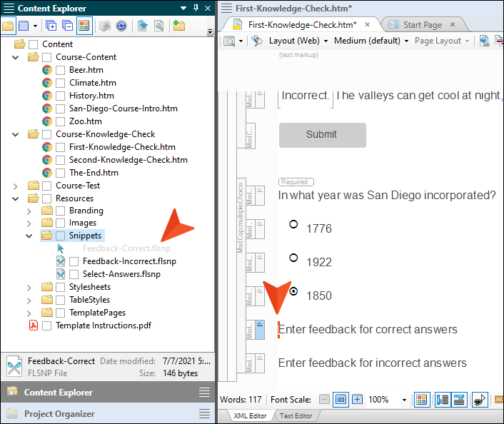Expand the Stylesheets folder
This screenshot has height=424, width=504.
[29, 288]
